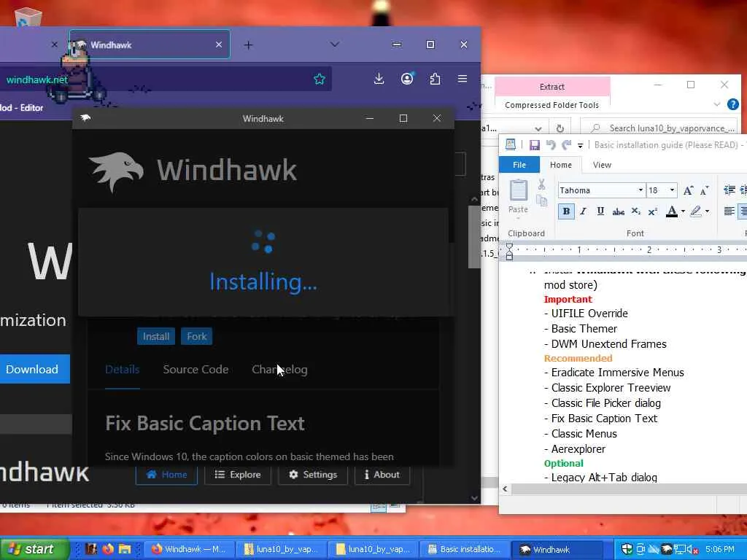Click the Fork button for the mod
The height and width of the screenshot is (560, 747).
coord(197,336)
